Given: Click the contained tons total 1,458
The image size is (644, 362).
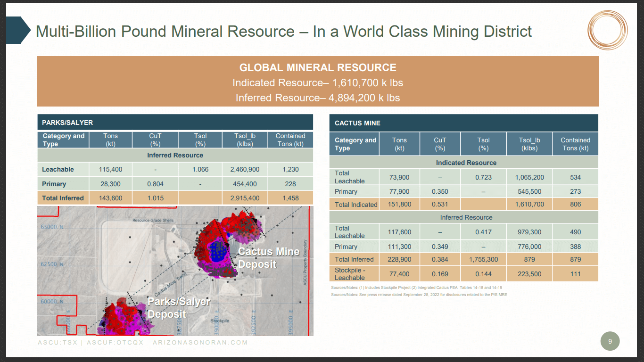Looking at the screenshot, I should click(x=290, y=198).
